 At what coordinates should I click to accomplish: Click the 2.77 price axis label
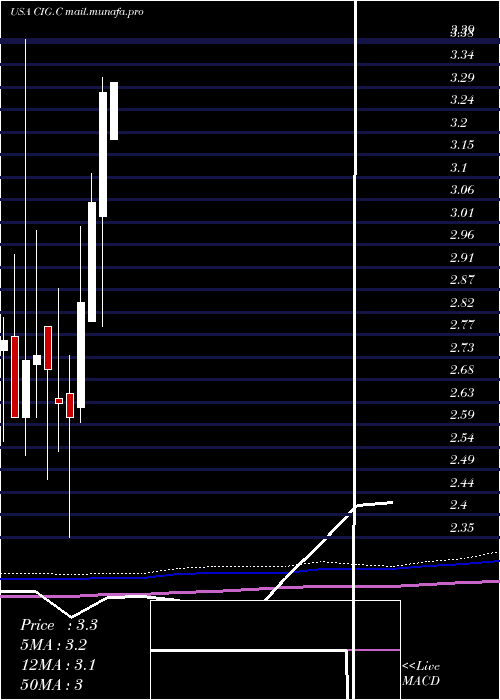(462, 325)
